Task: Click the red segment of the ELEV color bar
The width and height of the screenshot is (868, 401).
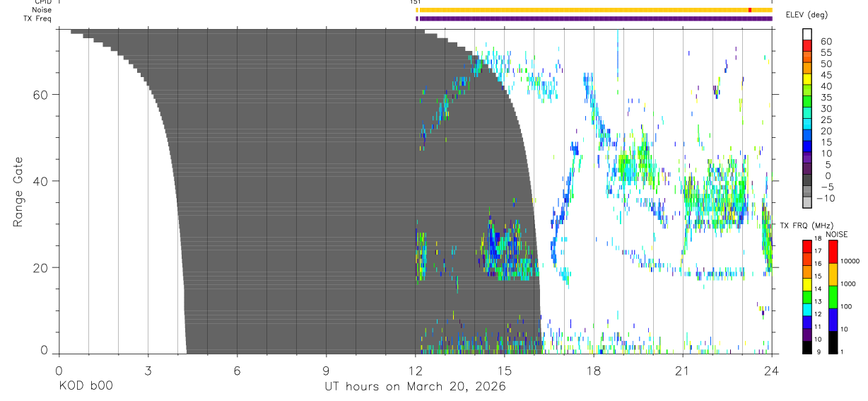Action: click(x=807, y=45)
